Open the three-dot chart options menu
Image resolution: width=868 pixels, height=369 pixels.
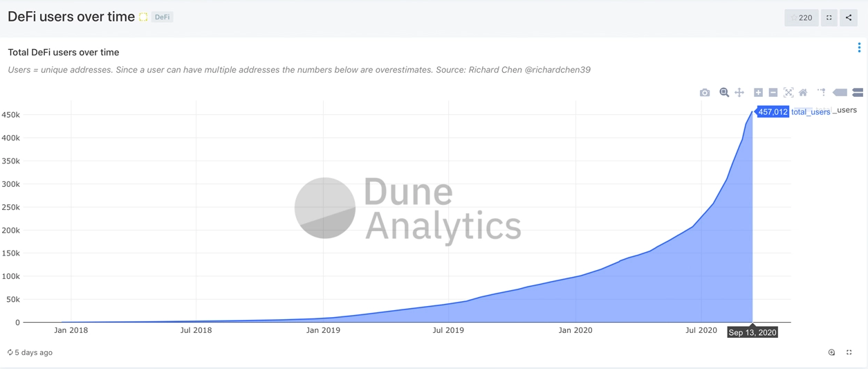[x=859, y=48]
